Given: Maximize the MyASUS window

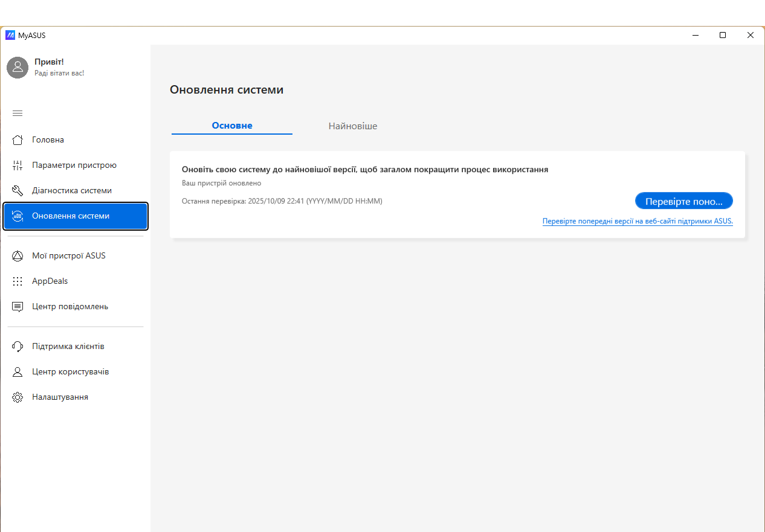Looking at the screenshot, I should tap(723, 35).
